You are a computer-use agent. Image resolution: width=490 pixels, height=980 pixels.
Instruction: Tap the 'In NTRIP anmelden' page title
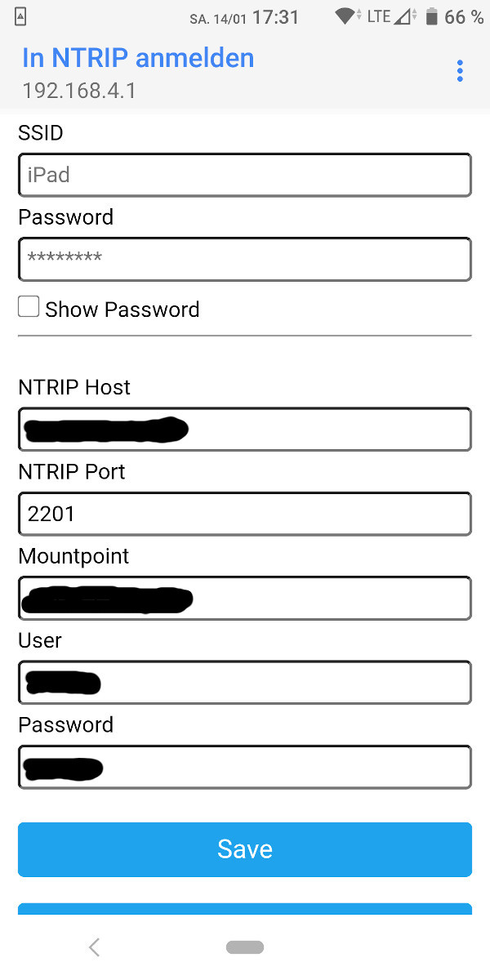pyautogui.click(x=138, y=58)
